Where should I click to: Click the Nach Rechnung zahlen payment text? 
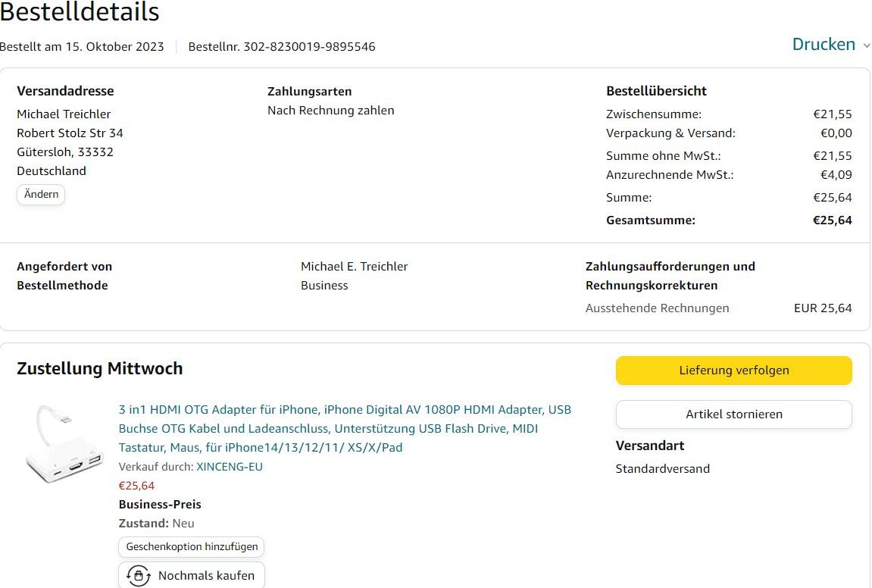[330, 111]
